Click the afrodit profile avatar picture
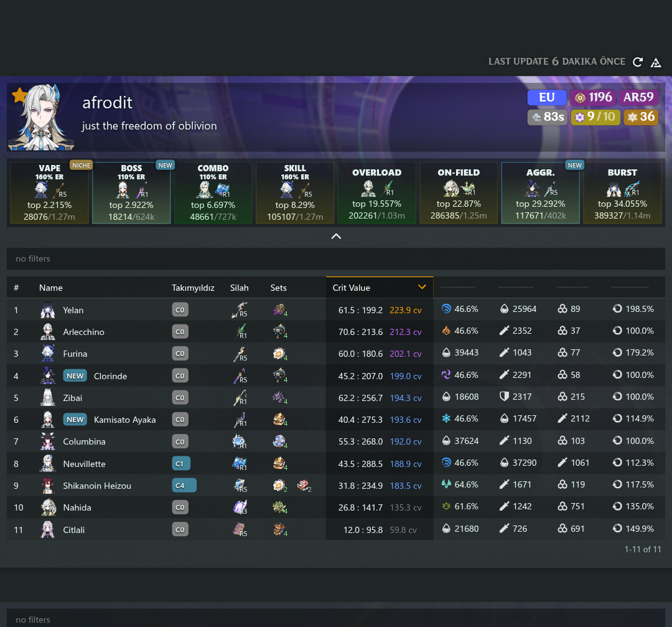672x627 pixels. [40, 117]
